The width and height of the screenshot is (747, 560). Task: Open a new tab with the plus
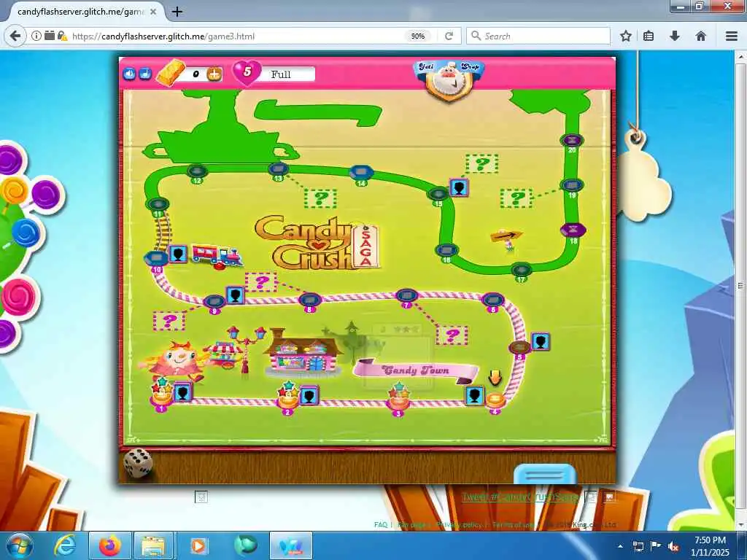coord(177,12)
